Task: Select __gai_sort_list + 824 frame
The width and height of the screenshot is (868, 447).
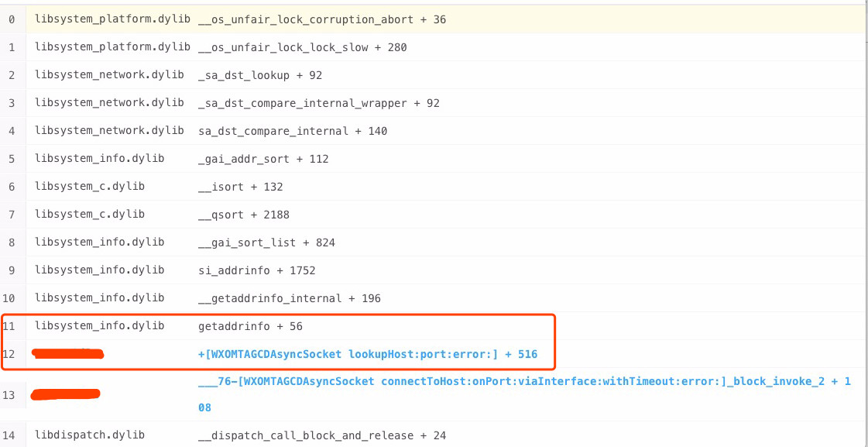Action: click(x=267, y=242)
